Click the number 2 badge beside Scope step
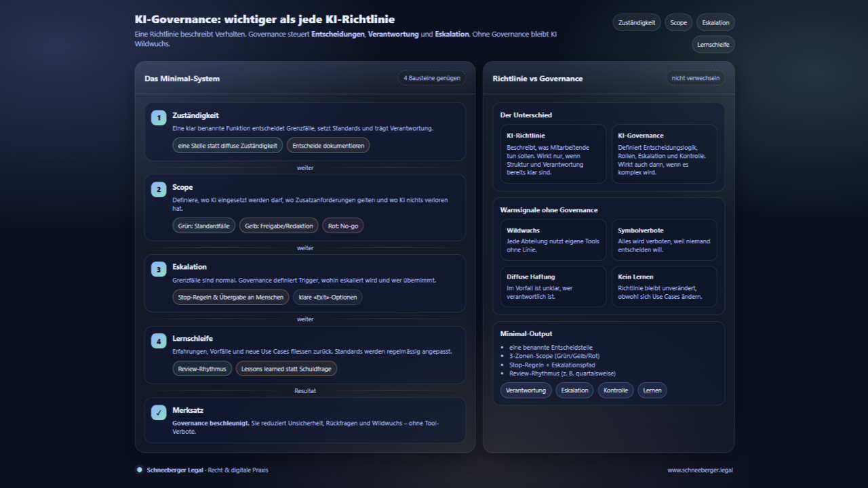Screen dimensions: 868x488 coord(159,190)
